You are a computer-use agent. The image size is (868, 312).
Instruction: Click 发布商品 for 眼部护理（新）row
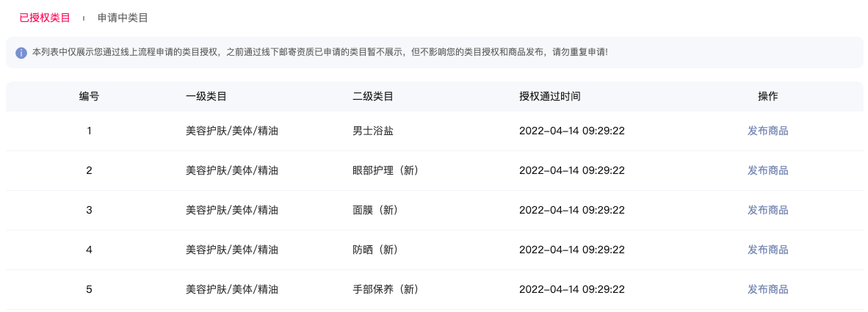point(768,170)
